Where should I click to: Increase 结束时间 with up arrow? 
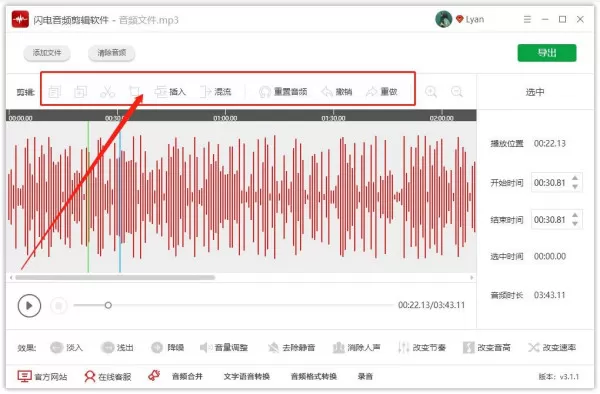[x=575, y=215]
